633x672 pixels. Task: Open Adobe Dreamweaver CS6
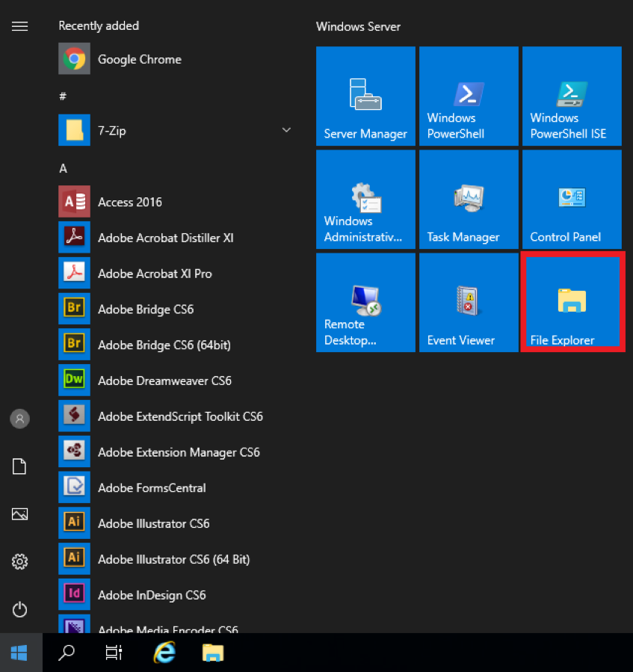176,380
